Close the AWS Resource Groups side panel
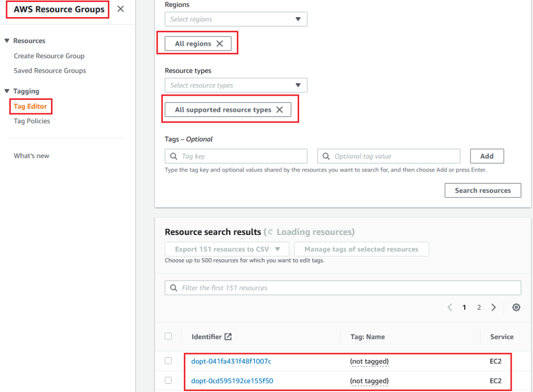Viewport: 533px width, 392px height. point(121,9)
